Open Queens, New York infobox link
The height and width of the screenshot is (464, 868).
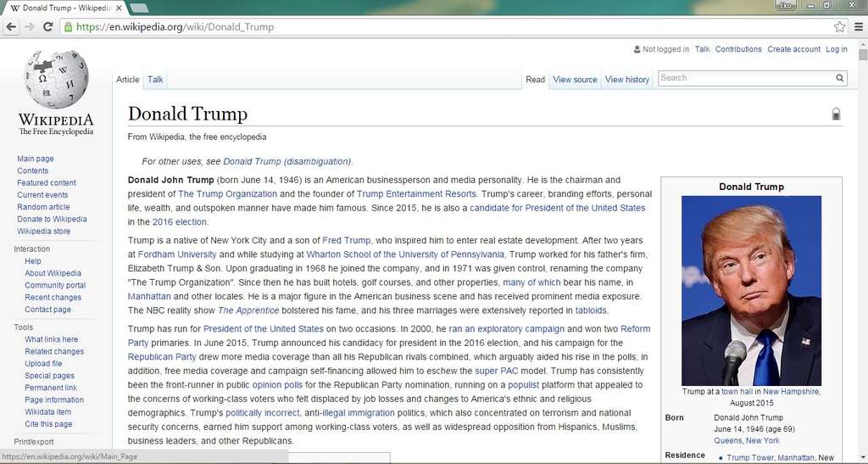pos(746,441)
